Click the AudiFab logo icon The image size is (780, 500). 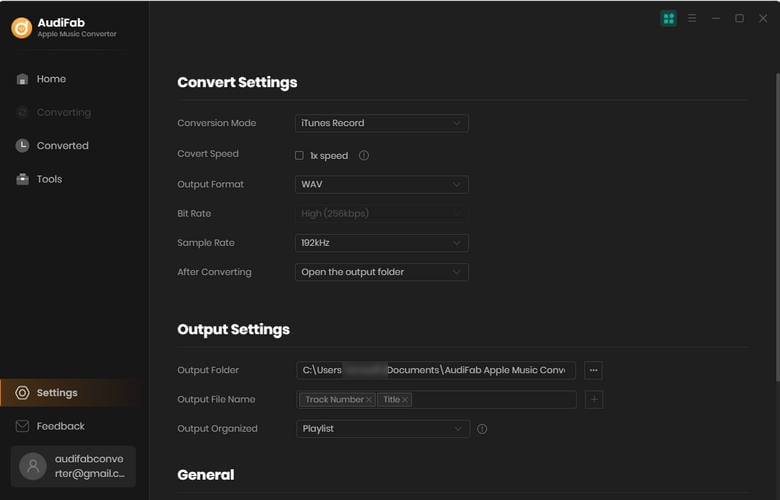coord(21,28)
